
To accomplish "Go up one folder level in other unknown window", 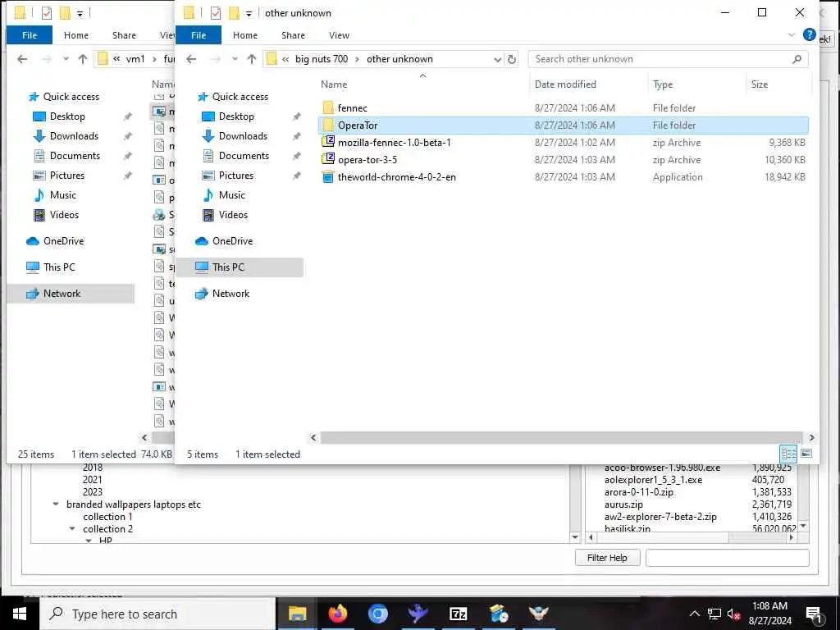I will [x=252, y=59].
